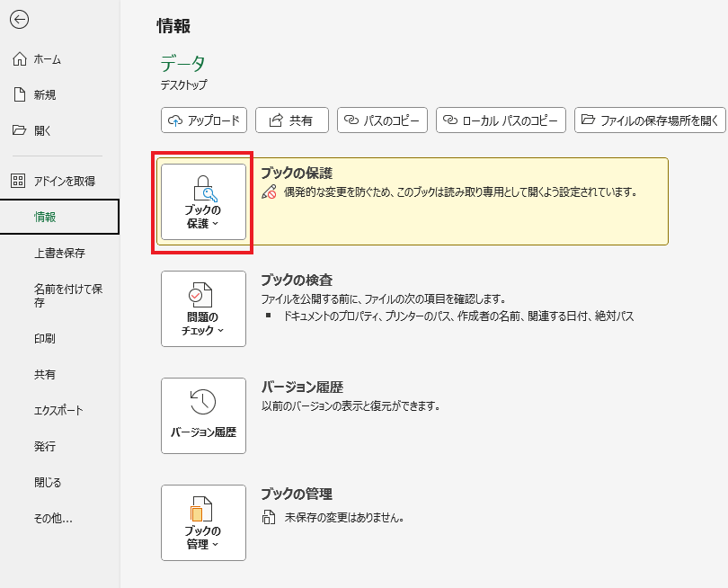728x588 pixels.
Task: Click 閉じる to close the workbook
Action: [x=48, y=483]
